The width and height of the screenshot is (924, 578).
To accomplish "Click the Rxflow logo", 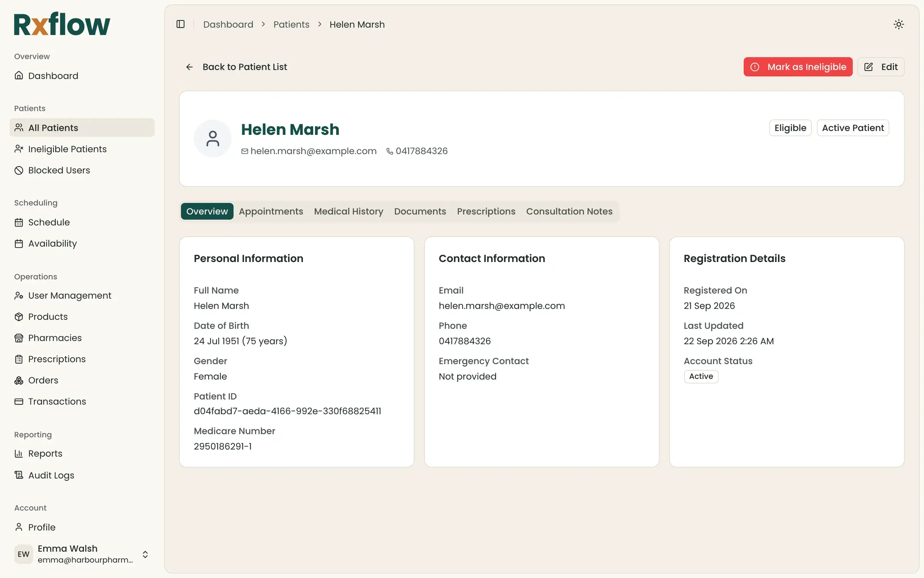I will click(x=62, y=24).
